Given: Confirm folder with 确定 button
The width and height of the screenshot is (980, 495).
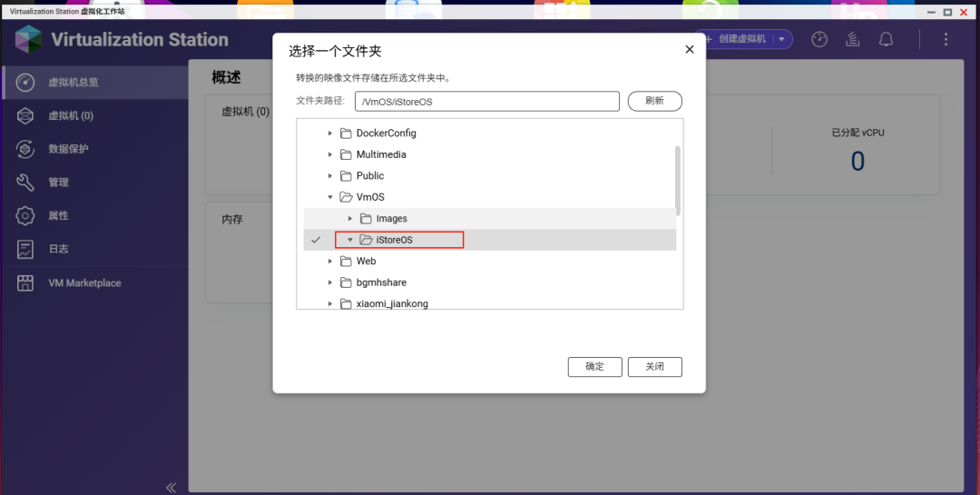Looking at the screenshot, I should tap(594, 367).
